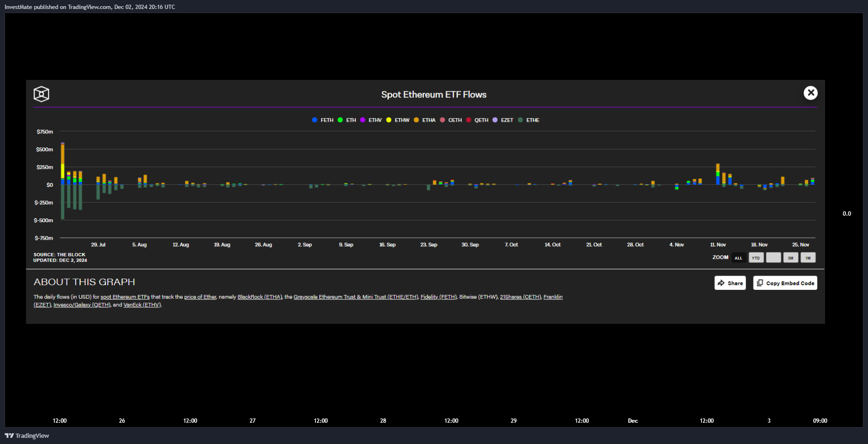Open the Grayscale Ethereum Trust & Mini Trust link

point(356,297)
